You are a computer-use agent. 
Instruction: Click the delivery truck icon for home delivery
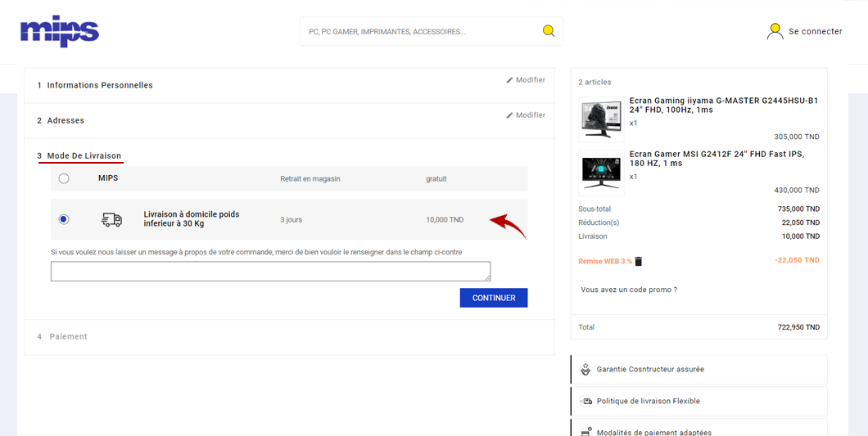(x=111, y=219)
